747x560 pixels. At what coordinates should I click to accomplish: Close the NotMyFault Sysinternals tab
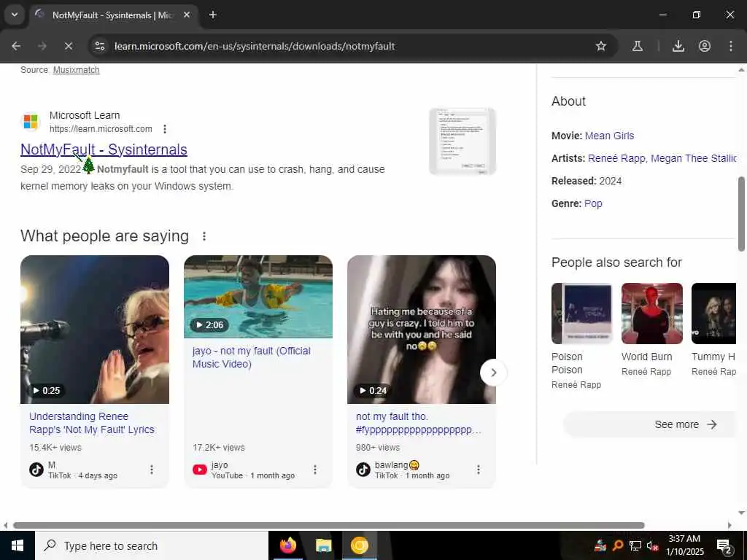(x=187, y=15)
